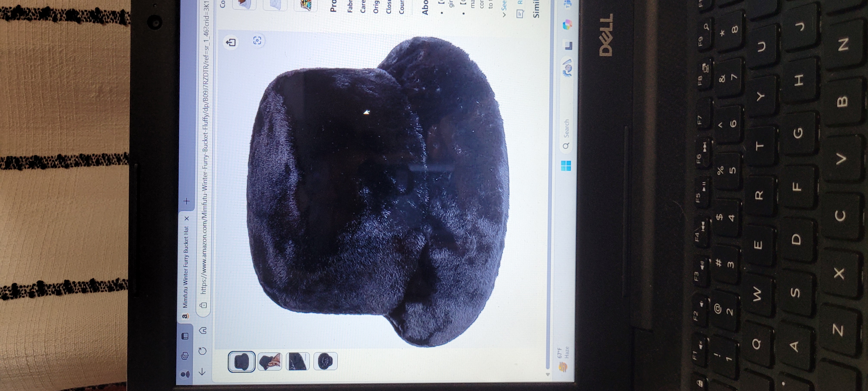Click the taskbar Search box
868x391 pixels.
566,135
